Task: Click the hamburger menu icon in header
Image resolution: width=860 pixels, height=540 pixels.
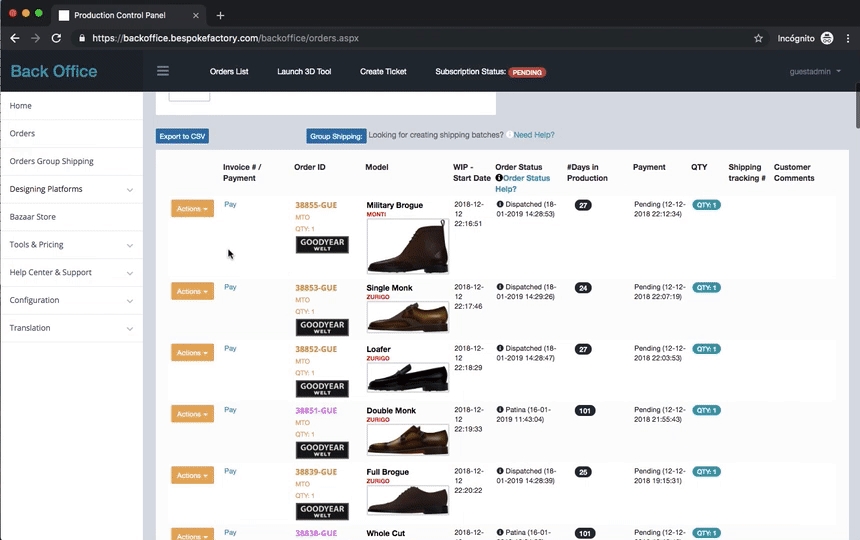Action: pos(163,71)
